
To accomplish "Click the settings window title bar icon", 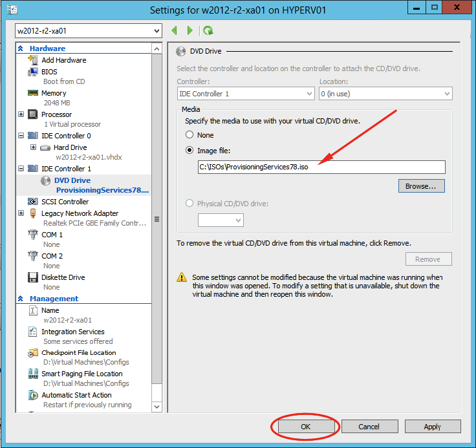I will tap(12, 10).
